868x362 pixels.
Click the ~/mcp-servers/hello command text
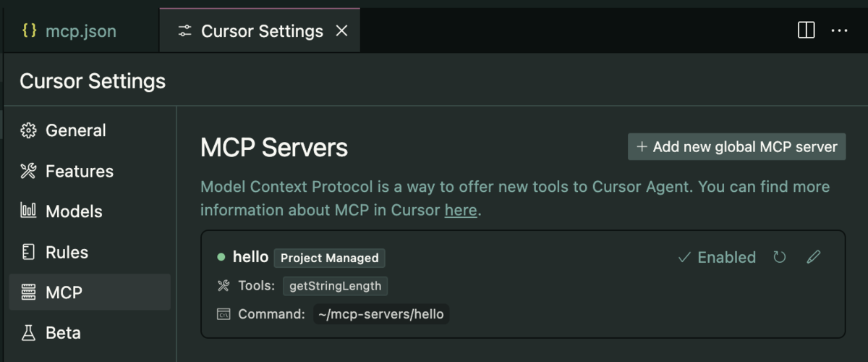381,314
